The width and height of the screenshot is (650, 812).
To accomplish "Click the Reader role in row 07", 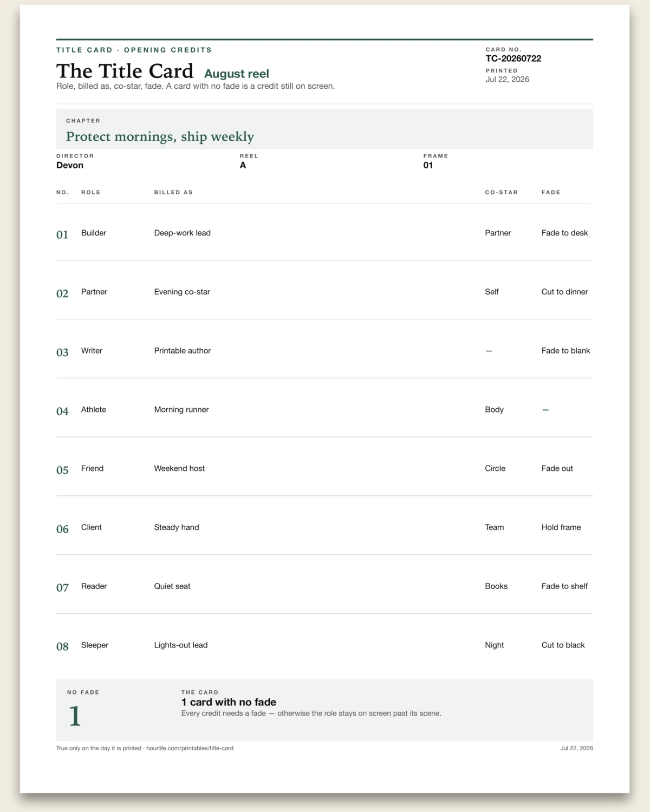I will point(94,586).
